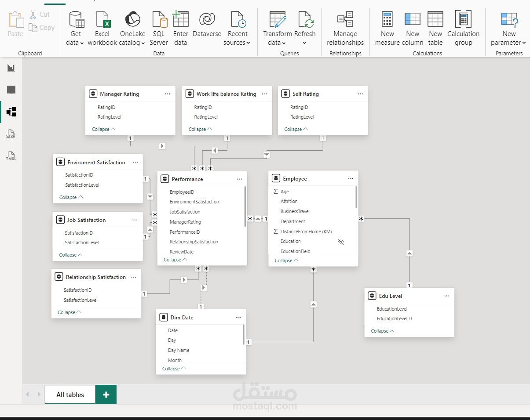Image resolution: width=530 pixels, height=420 pixels.
Task: Click the Enter data icon
Action: point(180,20)
